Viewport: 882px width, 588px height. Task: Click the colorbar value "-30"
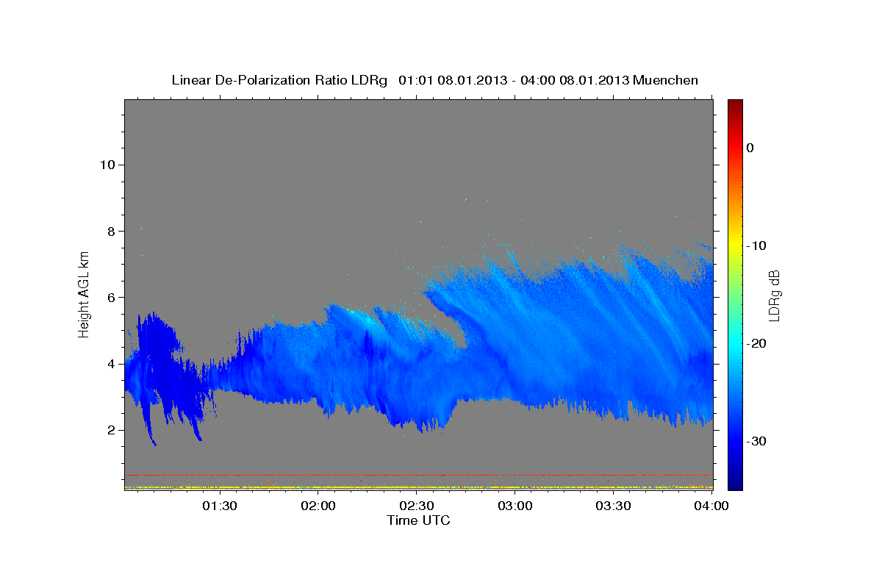[x=757, y=441]
